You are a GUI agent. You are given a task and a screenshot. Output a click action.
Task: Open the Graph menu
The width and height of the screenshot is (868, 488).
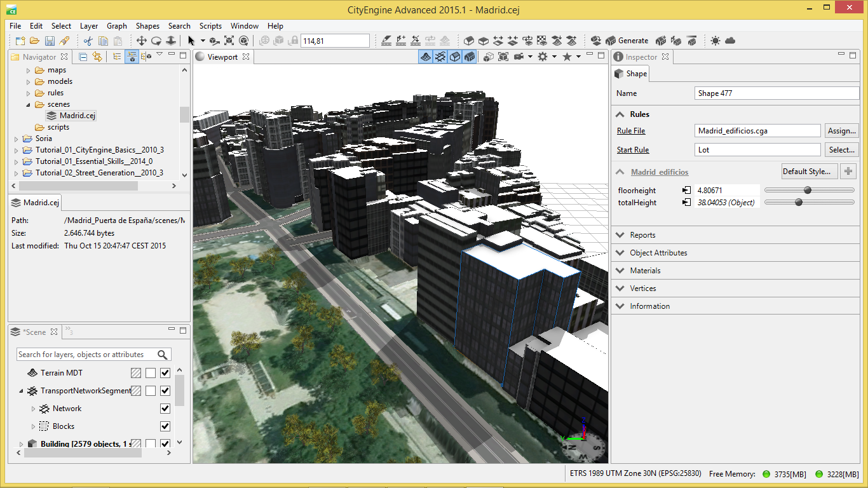[x=117, y=26]
